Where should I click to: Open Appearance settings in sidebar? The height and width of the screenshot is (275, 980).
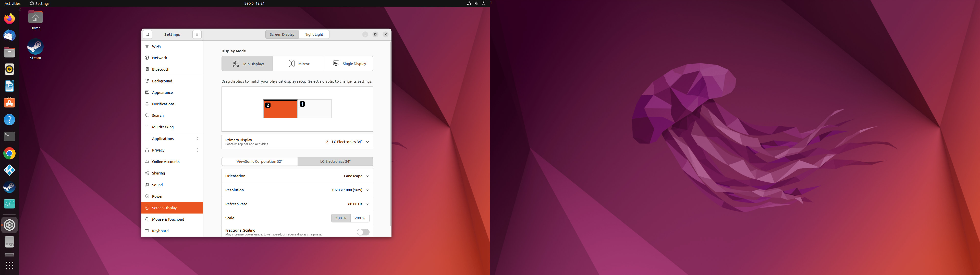(172, 92)
